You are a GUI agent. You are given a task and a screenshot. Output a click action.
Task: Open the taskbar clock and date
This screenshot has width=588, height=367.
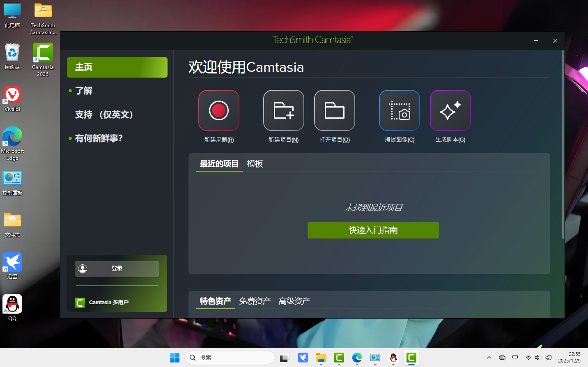tap(569, 358)
